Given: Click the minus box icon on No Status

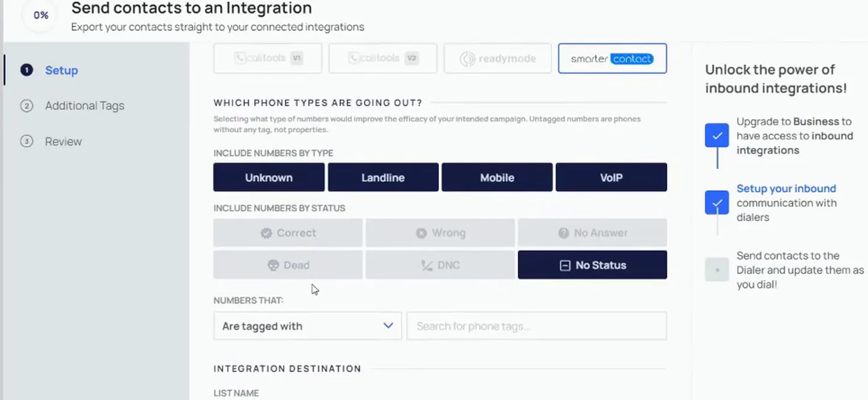Looking at the screenshot, I should [565, 265].
